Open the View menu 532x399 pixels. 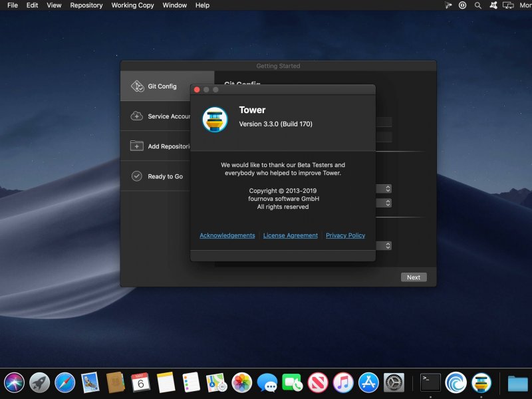click(x=54, y=5)
